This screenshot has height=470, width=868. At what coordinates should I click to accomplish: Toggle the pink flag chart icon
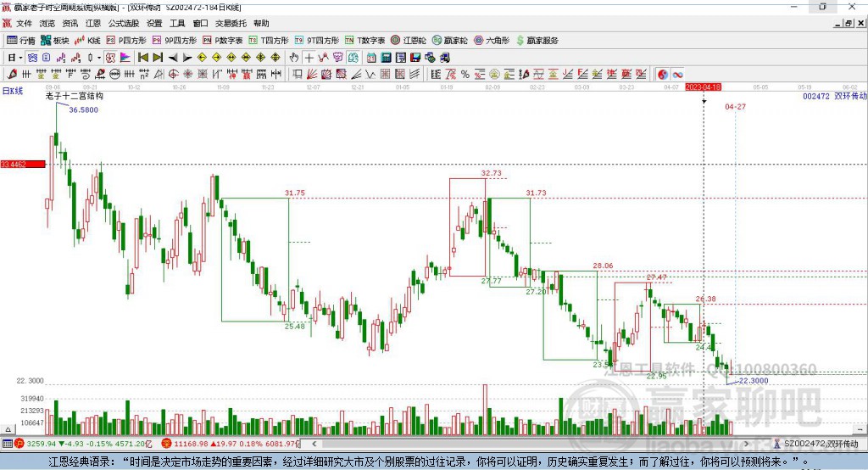pos(125,58)
